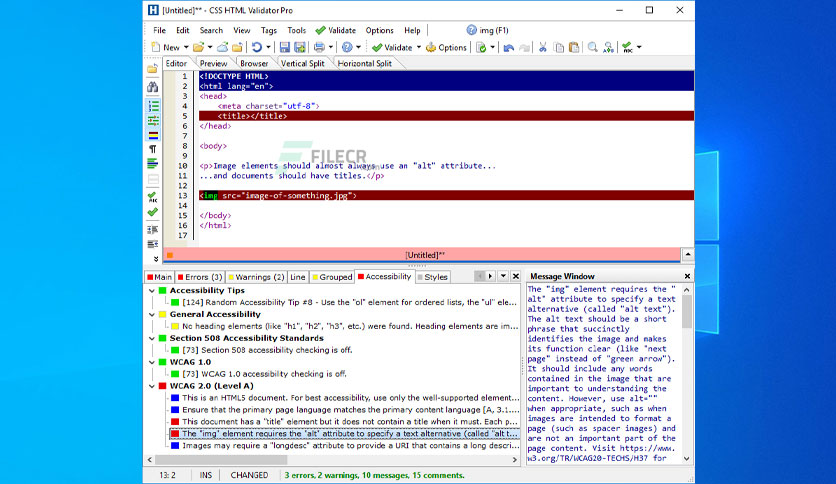Toggle the line numbers list icon in sidebar

153,106
